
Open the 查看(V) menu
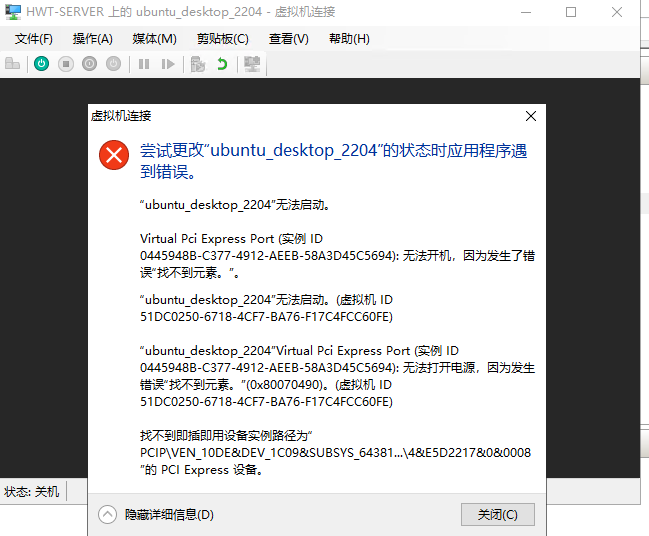pyautogui.click(x=288, y=39)
